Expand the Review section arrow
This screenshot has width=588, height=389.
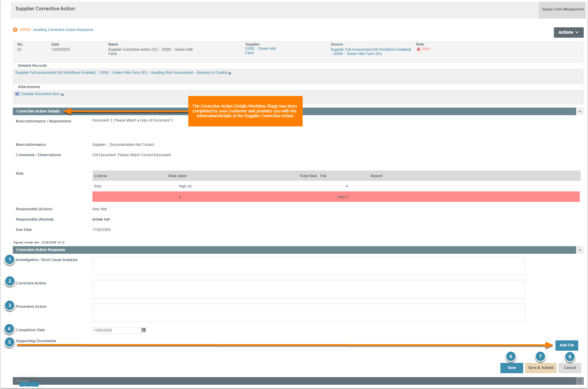pyautogui.click(x=580, y=381)
